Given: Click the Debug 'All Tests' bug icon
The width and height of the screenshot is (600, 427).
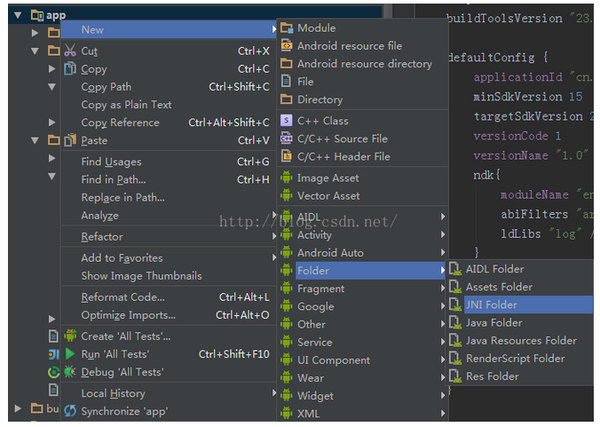Looking at the screenshot, I should point(70,372).
